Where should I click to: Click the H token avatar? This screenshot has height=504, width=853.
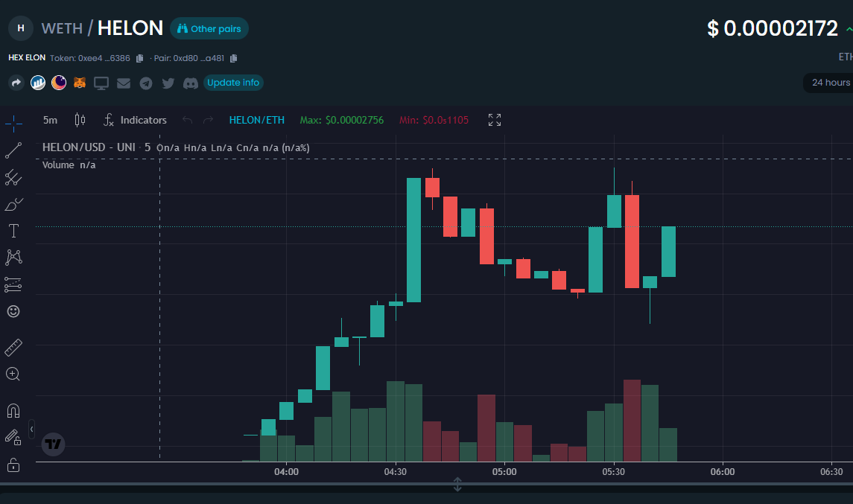[21, 28]
